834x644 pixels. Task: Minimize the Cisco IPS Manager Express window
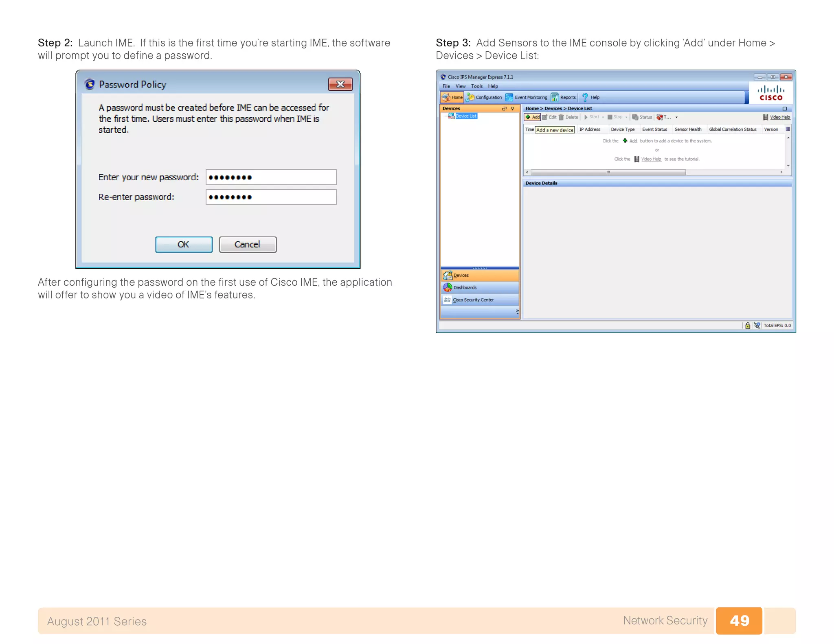point(759,77)
